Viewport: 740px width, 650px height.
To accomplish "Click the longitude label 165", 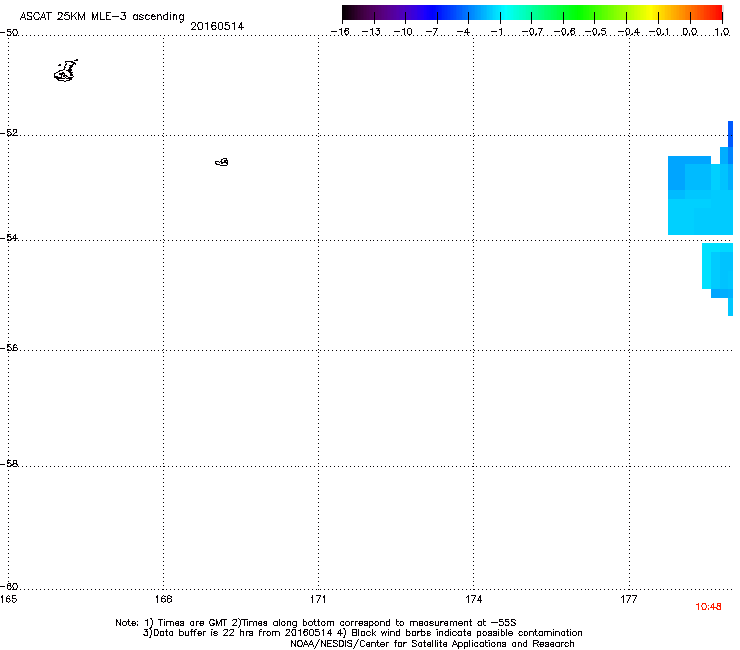I will pyautogui.click(x=8, y=599).
